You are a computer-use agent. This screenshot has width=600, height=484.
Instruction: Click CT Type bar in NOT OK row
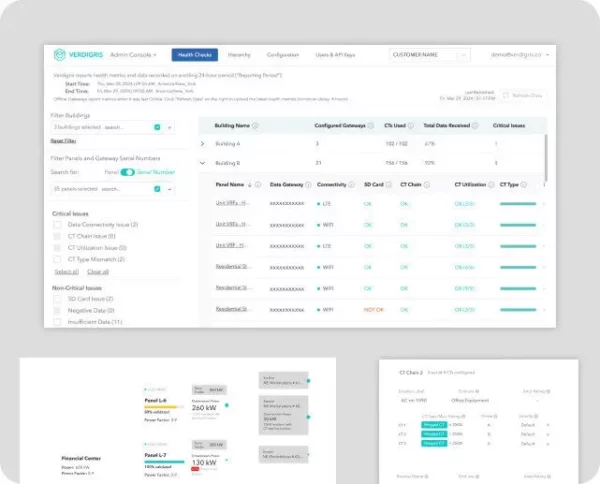[x=518, y=310]
